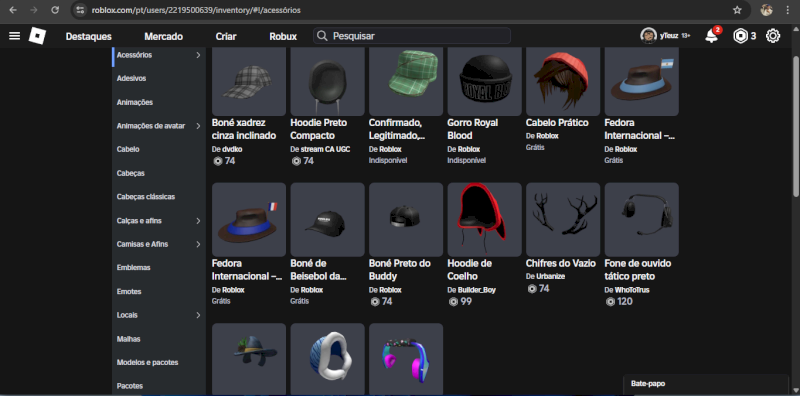
Task: Select Cabeças clássicas in sidebar
Action: click(x=146, y=196)
